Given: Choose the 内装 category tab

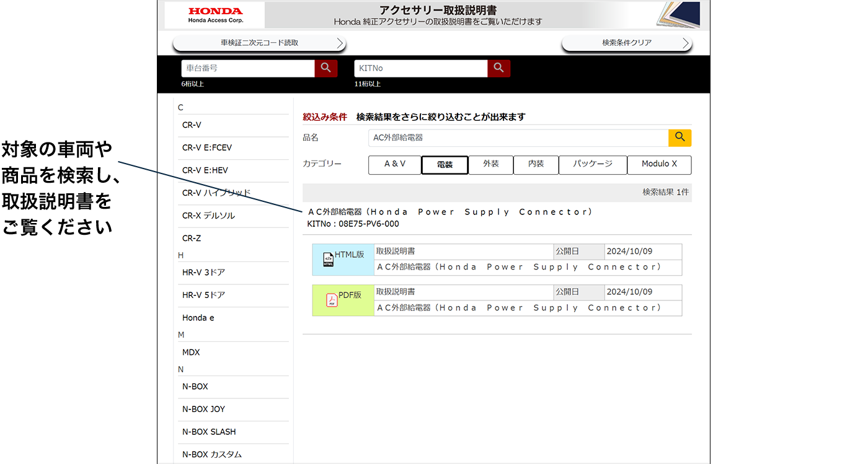Looking at the screenshot, I should coord(536,165).
